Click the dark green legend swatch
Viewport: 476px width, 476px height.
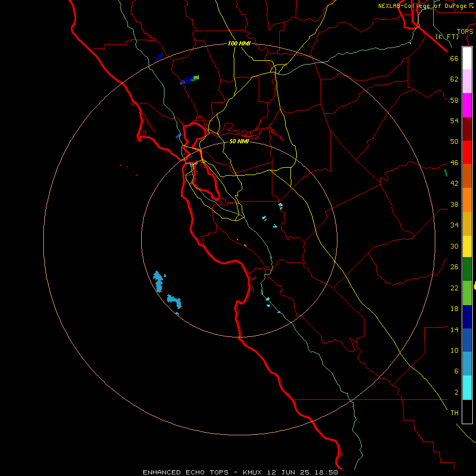(x=467, y=269)
